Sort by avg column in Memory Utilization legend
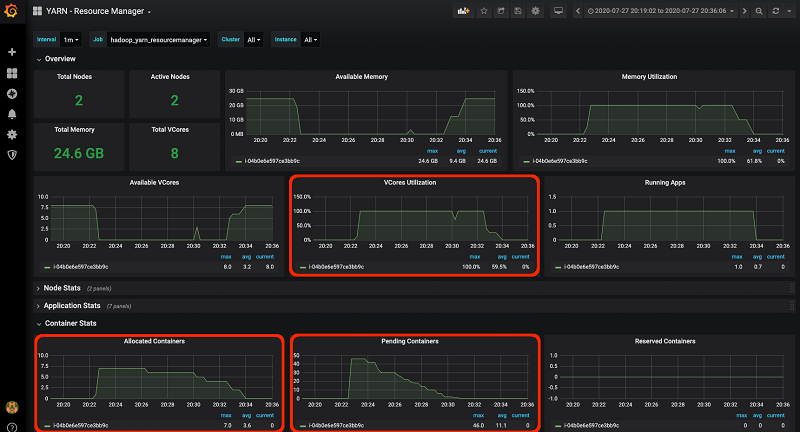Image resolution: width=800 pixels, height=432 pixels. point(757,151)
